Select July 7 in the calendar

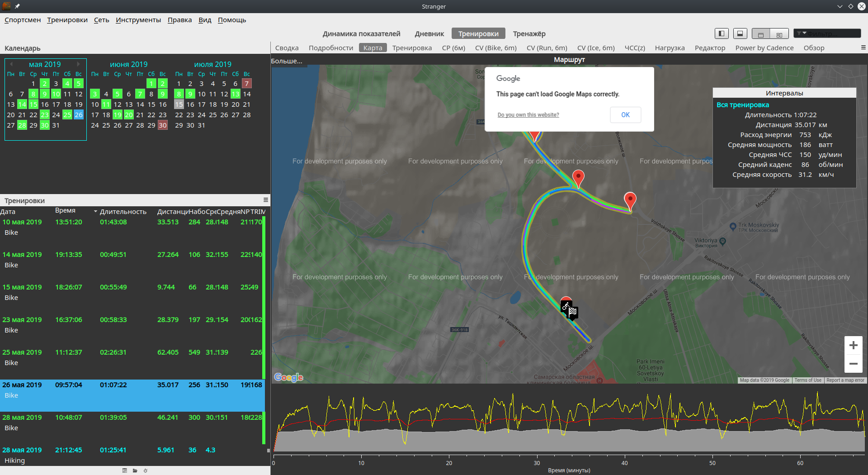pos(247,84)
